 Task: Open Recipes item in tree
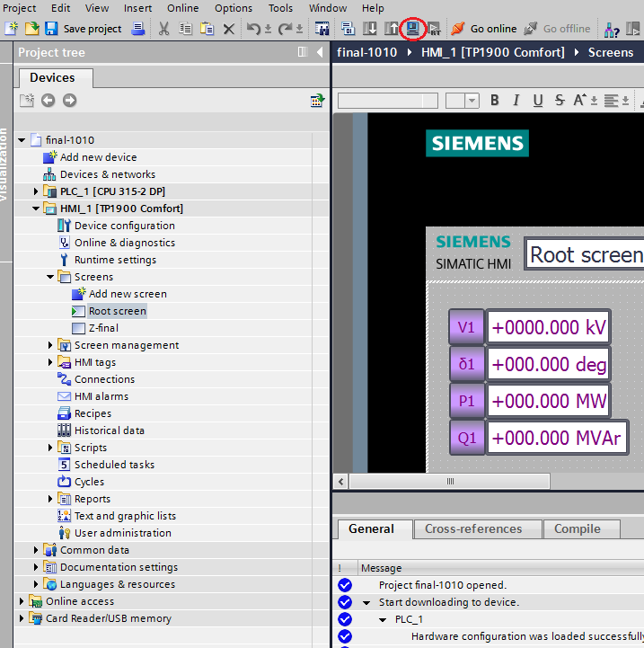point(93,413)
